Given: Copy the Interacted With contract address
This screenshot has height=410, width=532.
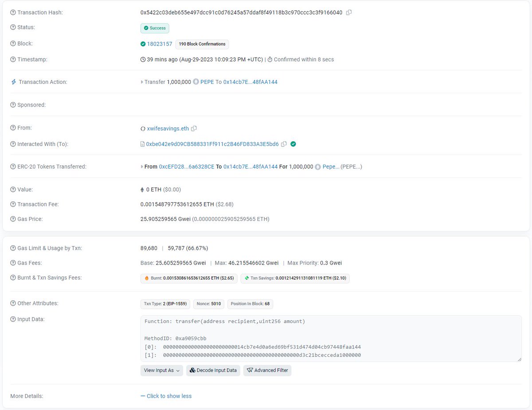Looking at the screenshot, I should [284, 144].
